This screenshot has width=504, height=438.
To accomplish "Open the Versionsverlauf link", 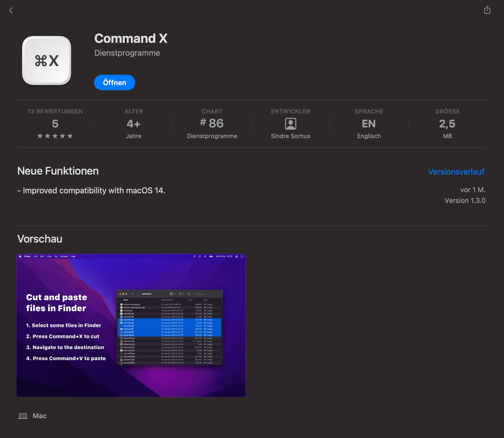I will (x=456, y=172).
